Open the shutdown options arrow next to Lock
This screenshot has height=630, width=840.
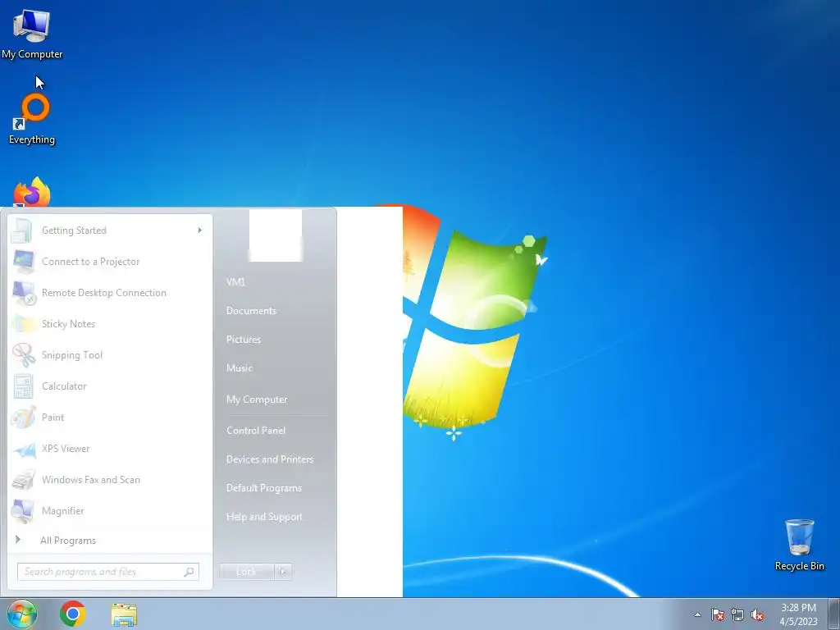point(283,572)
